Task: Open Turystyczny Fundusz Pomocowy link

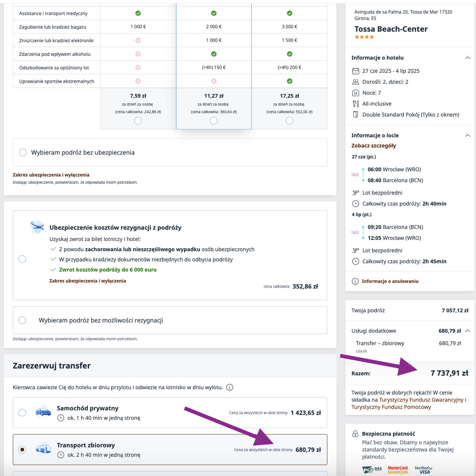Action: (x=391, y=407)
